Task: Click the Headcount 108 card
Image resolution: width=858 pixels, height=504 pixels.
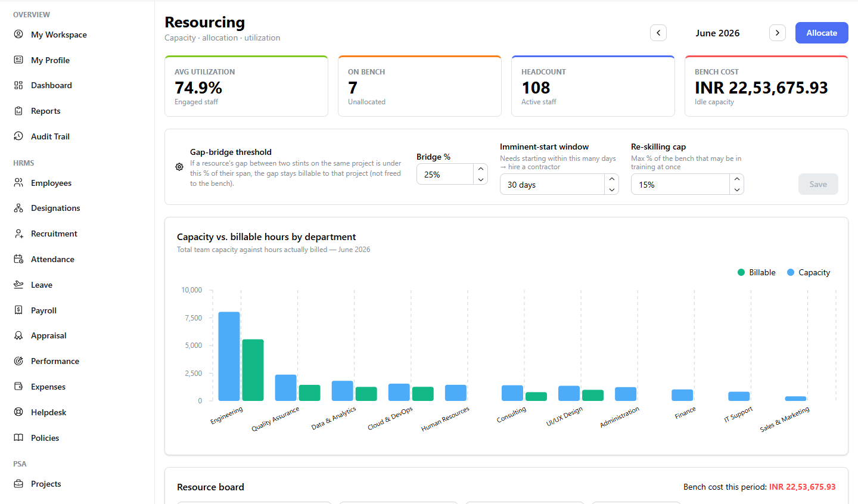Action: pos(593,86)
